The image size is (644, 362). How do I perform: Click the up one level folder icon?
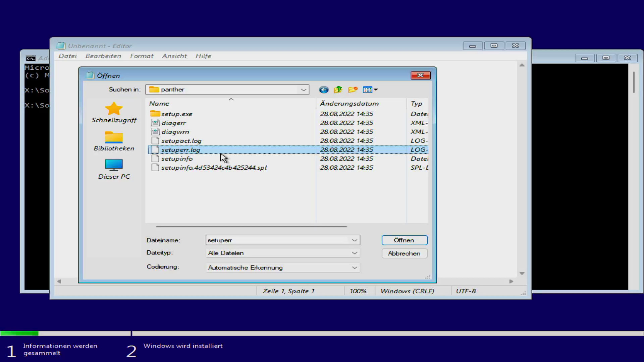(338, 89)
